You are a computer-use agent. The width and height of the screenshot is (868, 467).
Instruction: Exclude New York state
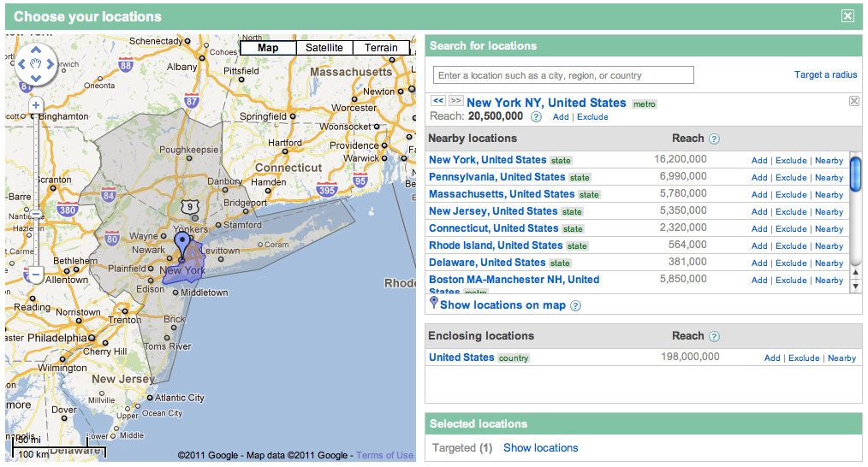[x=791, y=161]
